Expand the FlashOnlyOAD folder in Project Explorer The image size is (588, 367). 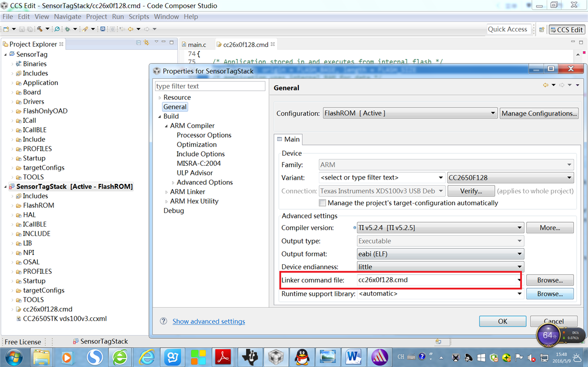(13, 111)
